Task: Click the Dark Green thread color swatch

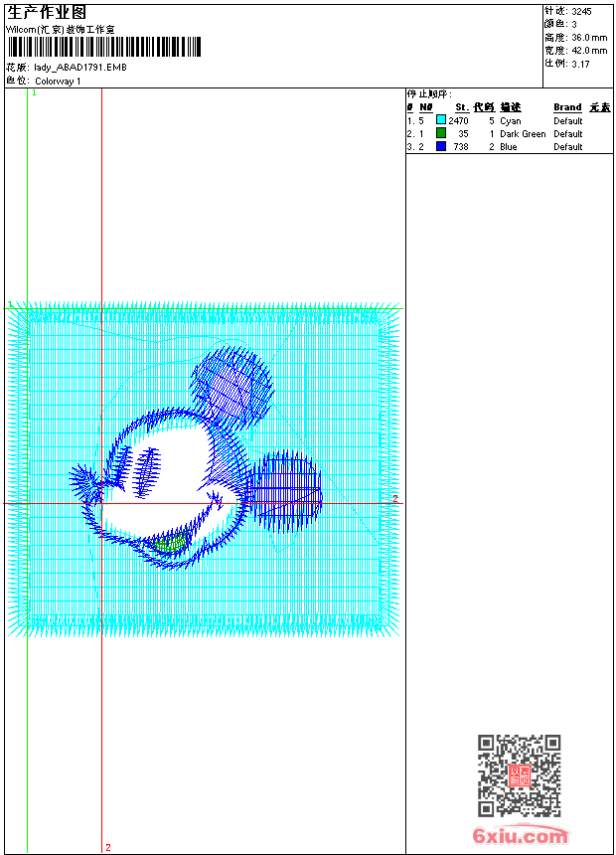Action: (441, 133)
